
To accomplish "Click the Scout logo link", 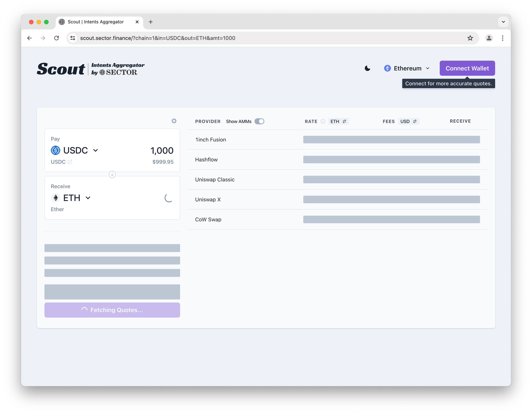I will 61,69.
